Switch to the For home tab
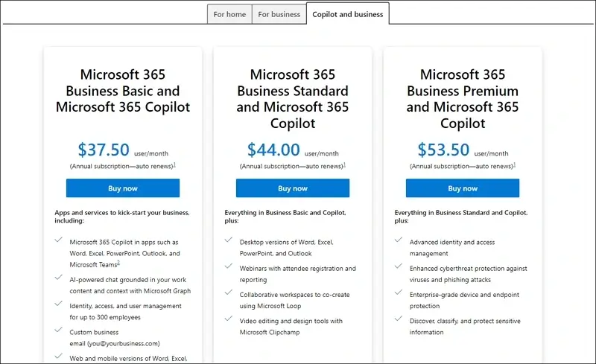Image resolution: width=596 pixels, height=364 pixels. pyautogui.click(x=229, y=14)
